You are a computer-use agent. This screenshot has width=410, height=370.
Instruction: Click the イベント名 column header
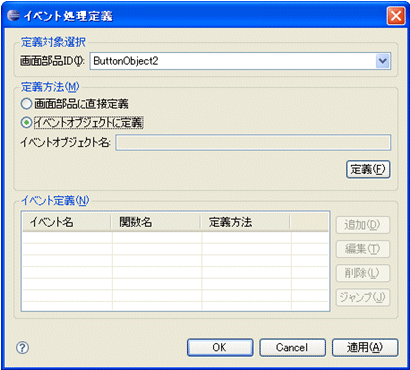[x=67, y=222]
